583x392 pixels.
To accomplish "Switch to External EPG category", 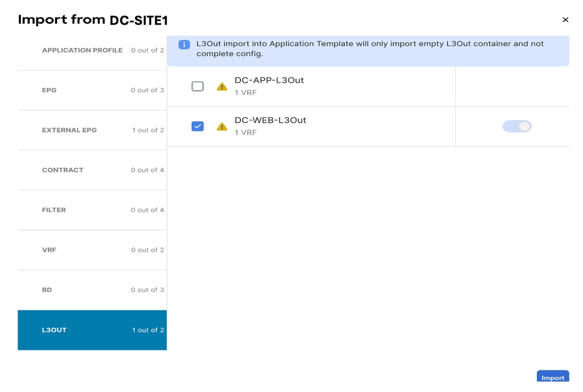I will click(x=92, y=131).
